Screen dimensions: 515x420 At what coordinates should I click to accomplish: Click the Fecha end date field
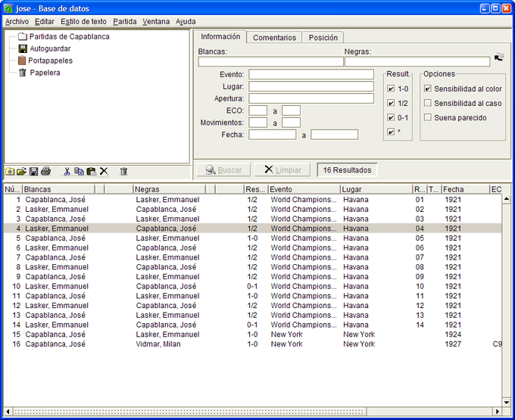(334, 135)
